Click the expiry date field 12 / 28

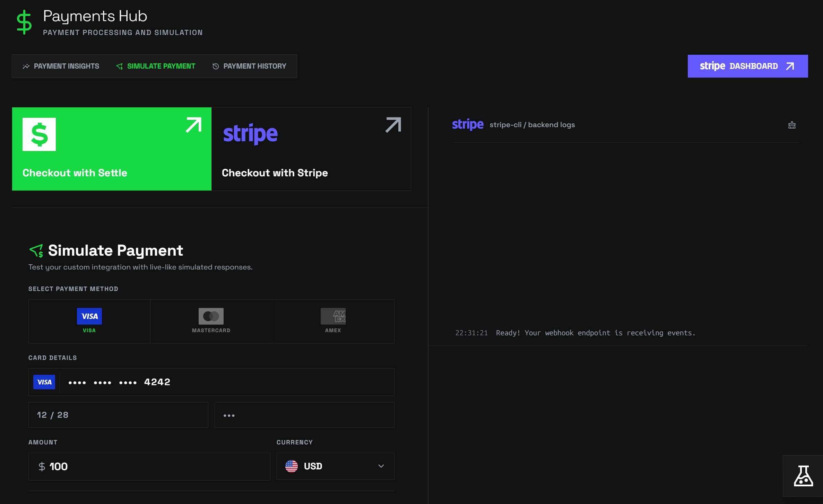click(x=118, y=415)
